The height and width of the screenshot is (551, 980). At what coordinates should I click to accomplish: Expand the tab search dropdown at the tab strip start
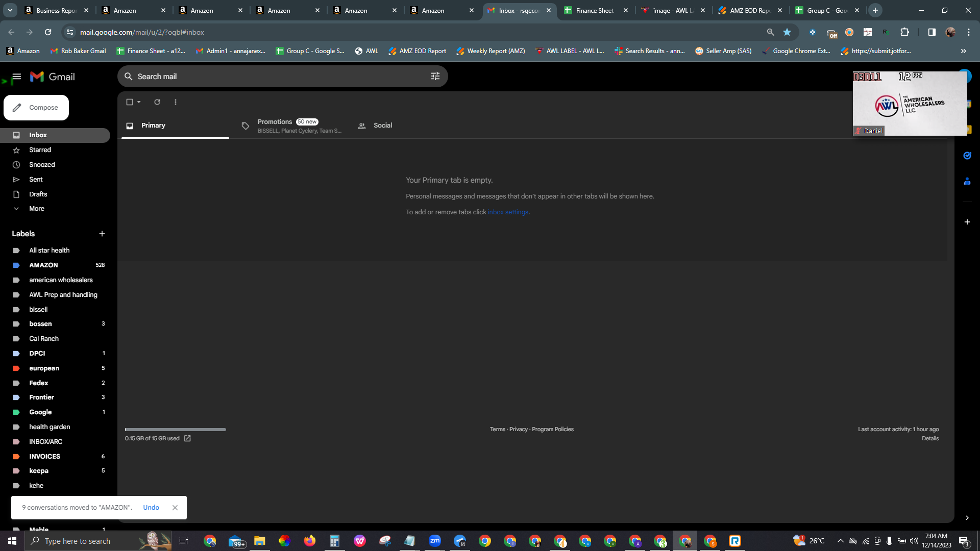(10, 10)
